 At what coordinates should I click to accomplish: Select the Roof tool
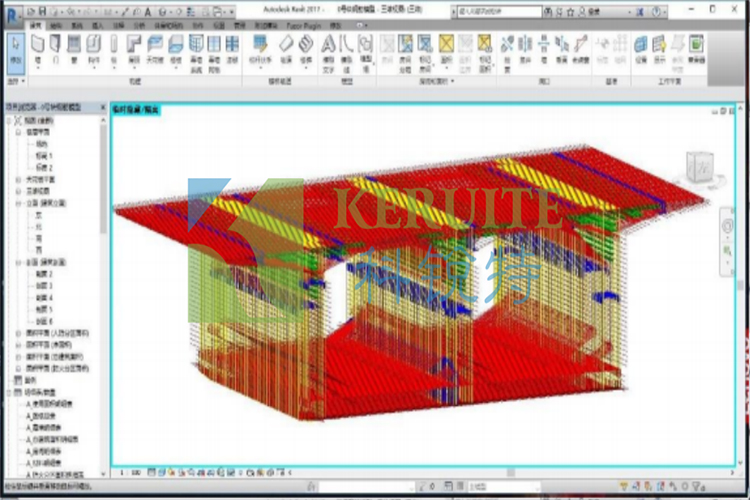point(134,50)
